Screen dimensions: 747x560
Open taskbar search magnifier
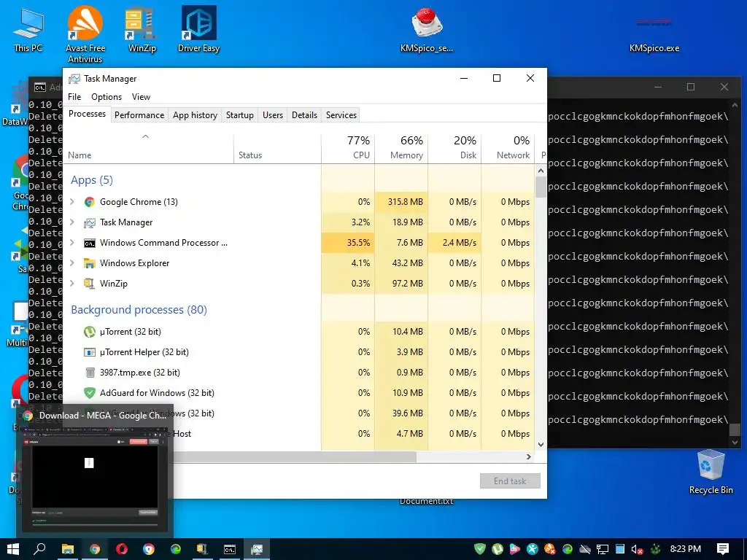39,549
